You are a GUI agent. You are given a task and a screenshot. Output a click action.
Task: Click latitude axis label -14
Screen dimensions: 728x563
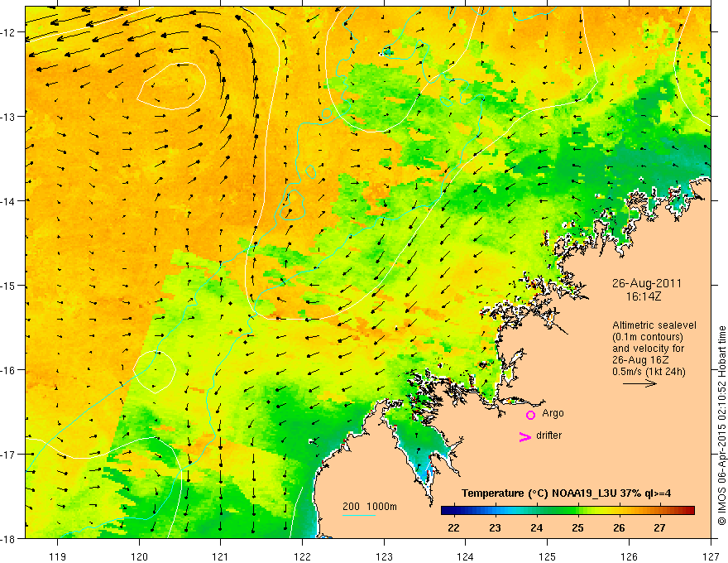point(8,201)
